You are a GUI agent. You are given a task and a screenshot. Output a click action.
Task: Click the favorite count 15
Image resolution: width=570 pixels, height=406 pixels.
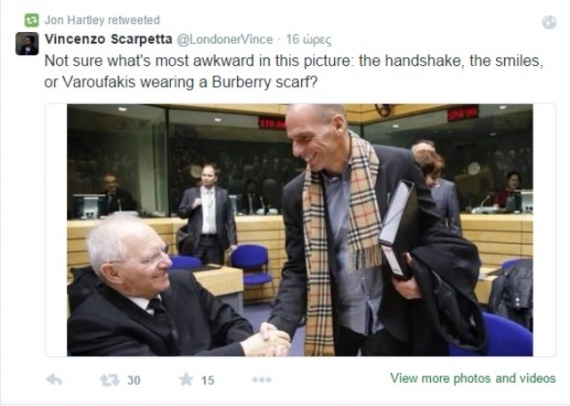pyautogui.click(x=208, y=381)
